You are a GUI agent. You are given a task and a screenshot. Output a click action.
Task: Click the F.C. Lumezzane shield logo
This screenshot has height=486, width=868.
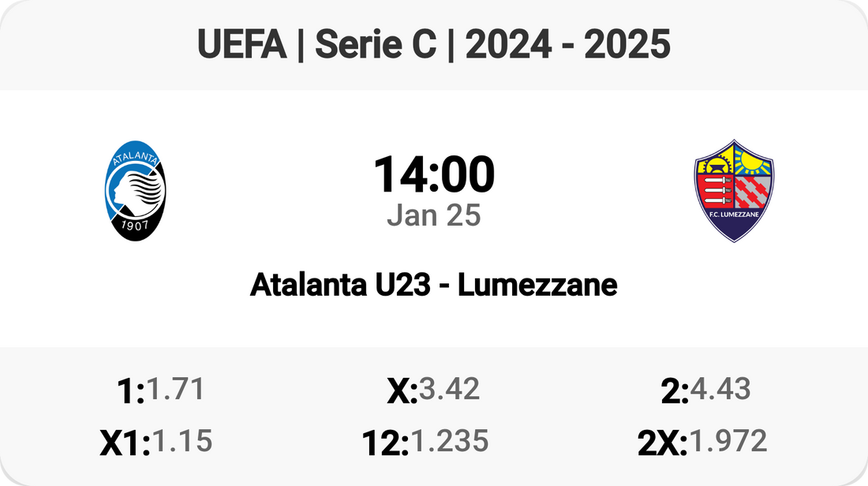click(733, 190)
